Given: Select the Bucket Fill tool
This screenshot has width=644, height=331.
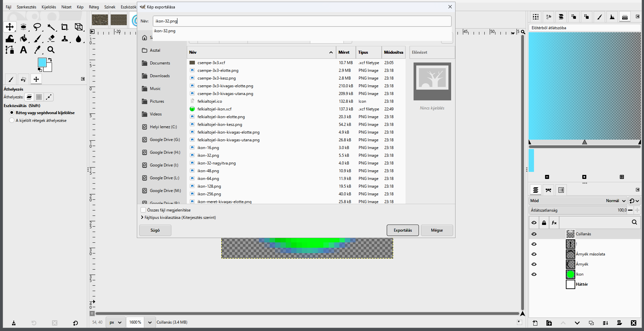Looking at the screenshot, I should pyautogui.click(x=23, y=38).
